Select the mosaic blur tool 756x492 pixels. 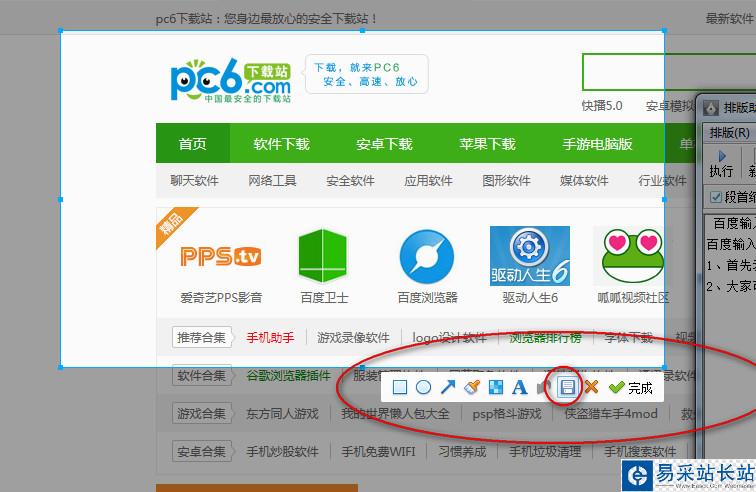pyautogui.click(x=496, y=387)
